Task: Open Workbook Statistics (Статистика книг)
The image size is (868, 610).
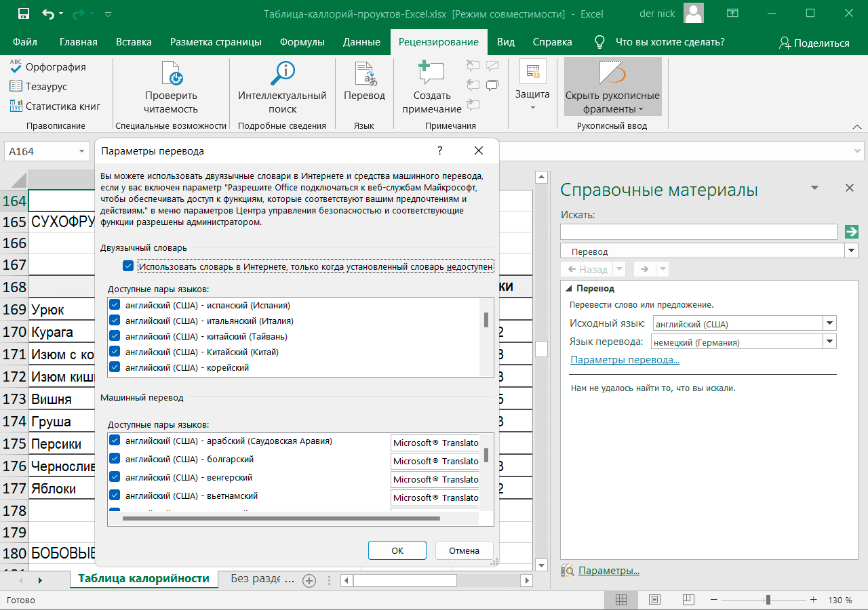Action: coord(55,106)
